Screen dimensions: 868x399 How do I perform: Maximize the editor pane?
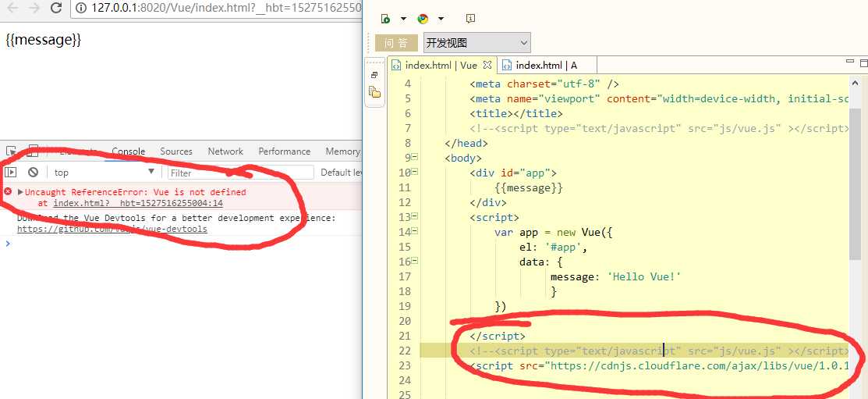pyautogui.click(x=865, y=62)
